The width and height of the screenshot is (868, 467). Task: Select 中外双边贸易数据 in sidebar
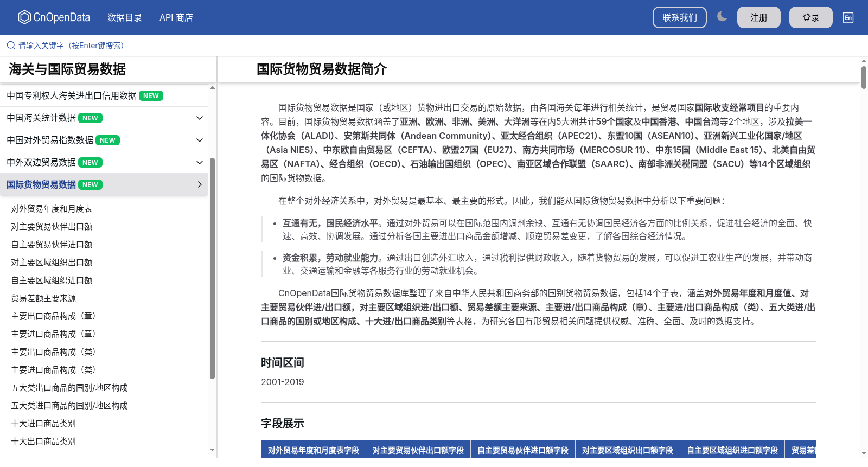click(x=41, y=162)
